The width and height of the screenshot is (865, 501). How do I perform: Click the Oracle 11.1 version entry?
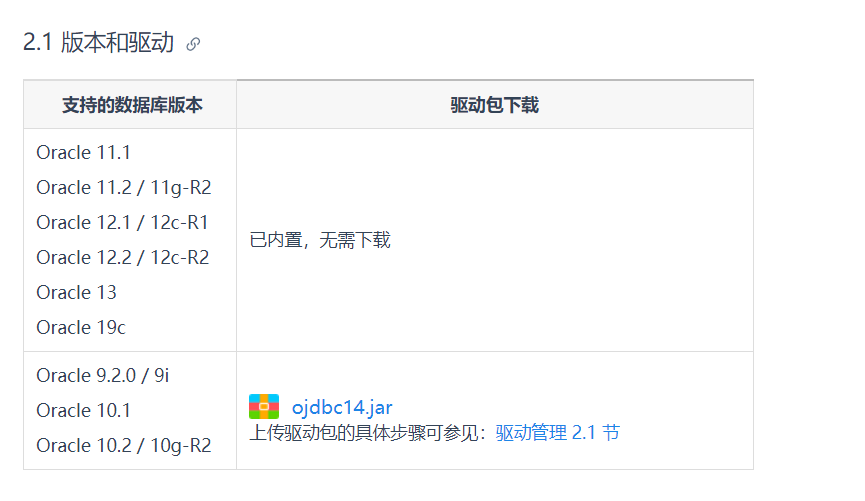click(83, 152)
